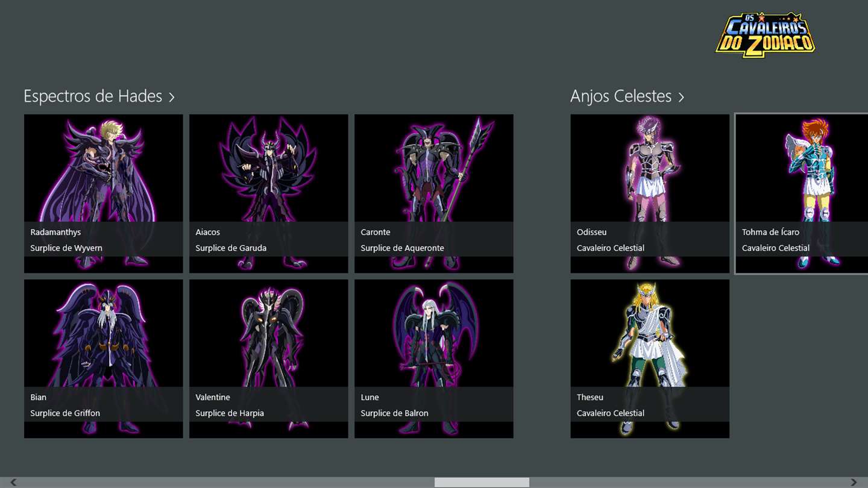
Task: Click the 'Odisseu' name label
Action: point(591,232)
